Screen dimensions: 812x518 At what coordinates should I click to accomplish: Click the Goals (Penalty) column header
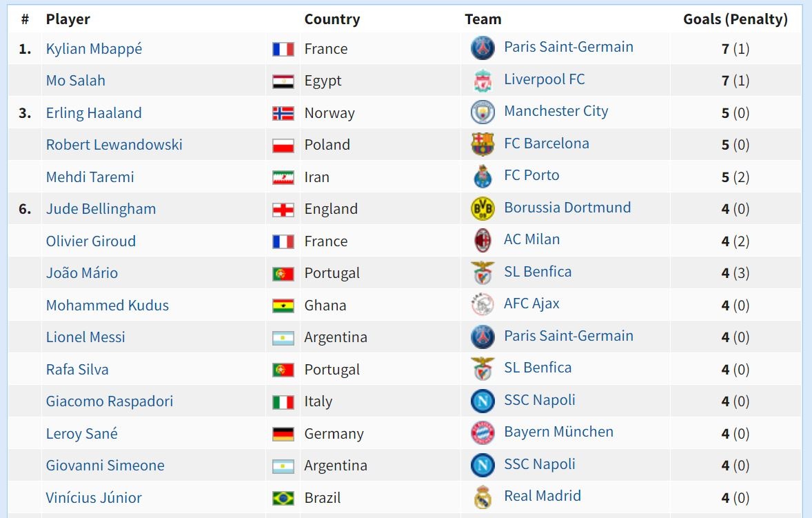[735, 19]
